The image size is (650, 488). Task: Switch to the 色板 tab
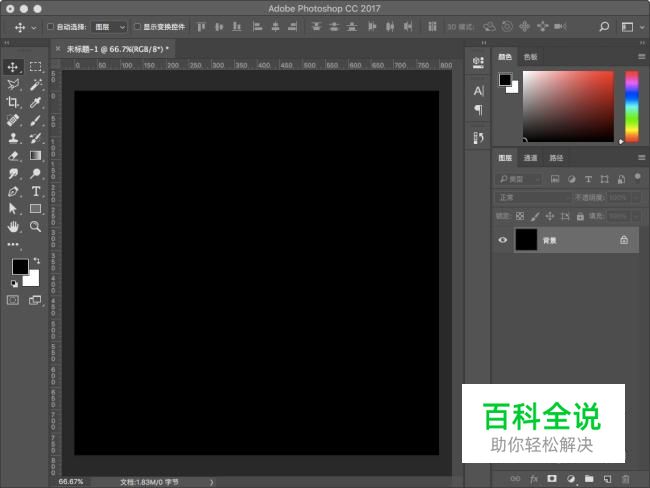(530, 57)
